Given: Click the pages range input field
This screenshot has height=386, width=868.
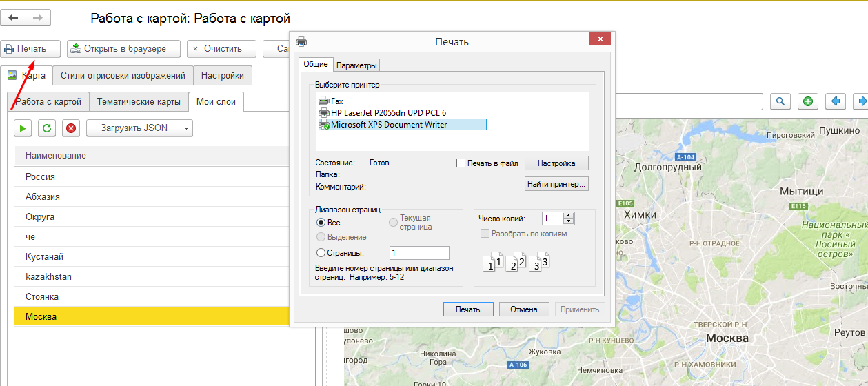Looking at the screenshot, I should click(x=419, y=253).
